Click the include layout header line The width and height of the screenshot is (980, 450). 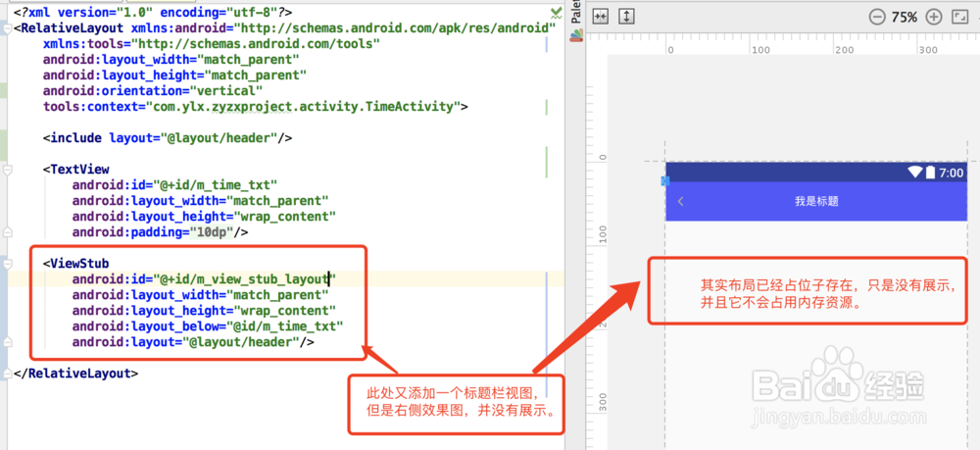tap(168, 138)
